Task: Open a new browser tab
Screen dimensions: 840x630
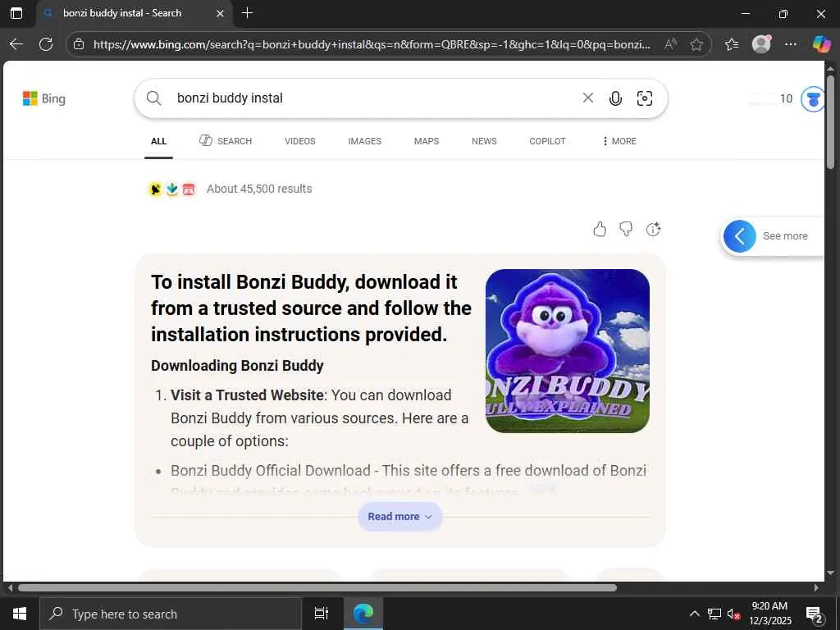Action: [x=248, y=13]
